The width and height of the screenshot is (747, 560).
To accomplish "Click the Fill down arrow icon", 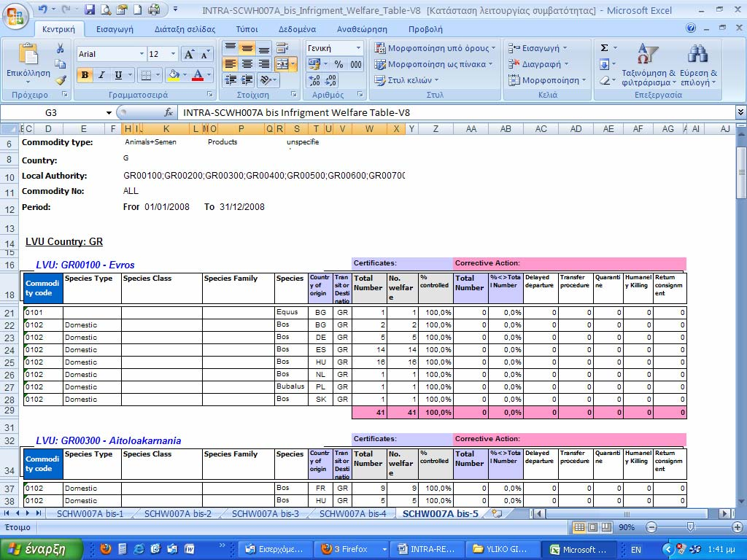I will (x=604, y=64).
